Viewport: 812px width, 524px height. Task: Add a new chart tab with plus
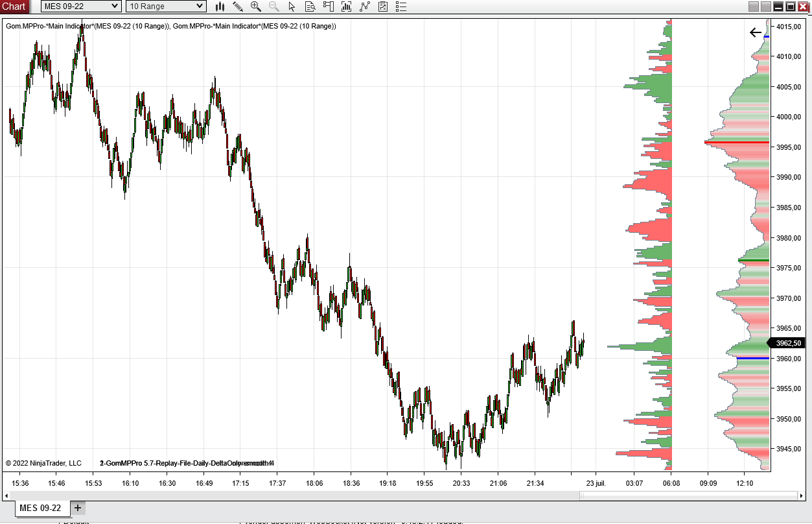(x=77, y=508)
